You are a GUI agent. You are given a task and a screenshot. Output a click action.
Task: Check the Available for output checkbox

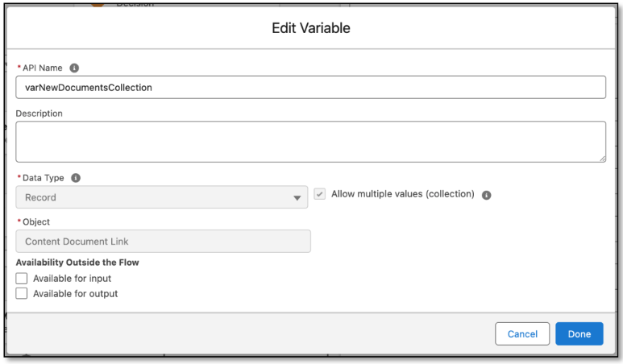(22, 294)
